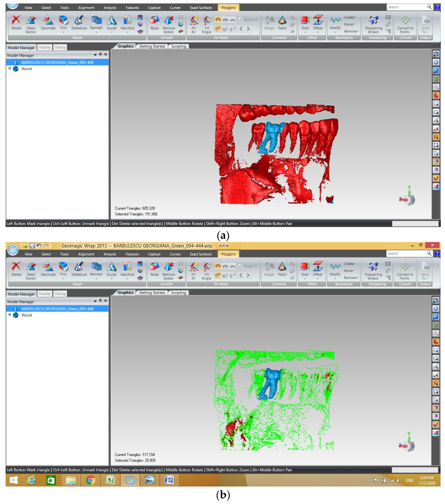Click the Undo arrow in quick access toolbar
This screenshot has width=445, height=504.
(x=39, y=246)
